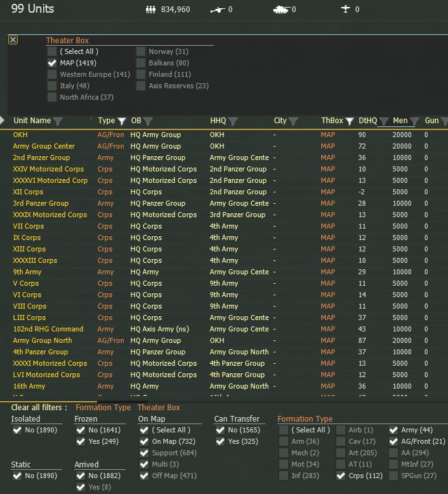Click the Static No (1890) checkbox
Image resolution: width=448 pixels, height=494 pixels.
click(x=17, y=476)
